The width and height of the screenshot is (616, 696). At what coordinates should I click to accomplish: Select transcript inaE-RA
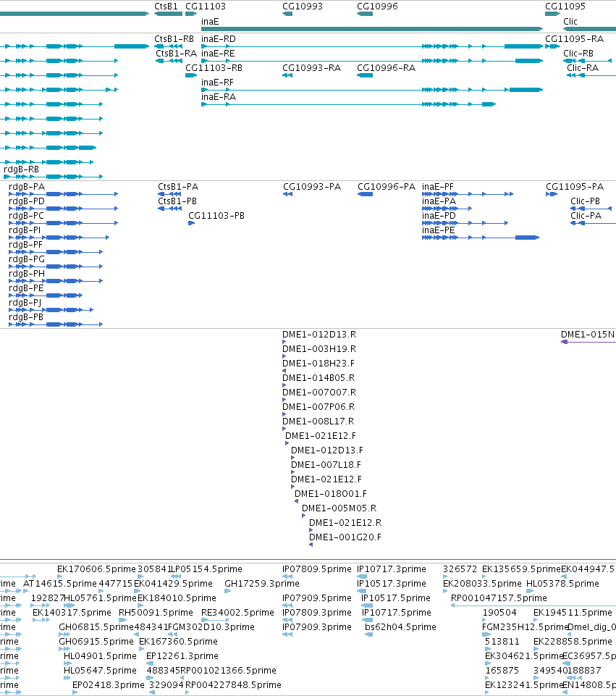pyautogui.click(x=219, y=97)
